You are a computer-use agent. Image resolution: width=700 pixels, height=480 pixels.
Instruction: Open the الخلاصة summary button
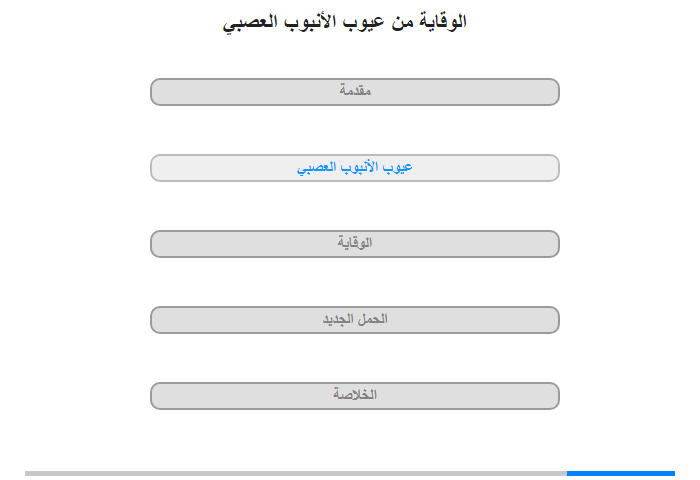[x=354, y=396]
